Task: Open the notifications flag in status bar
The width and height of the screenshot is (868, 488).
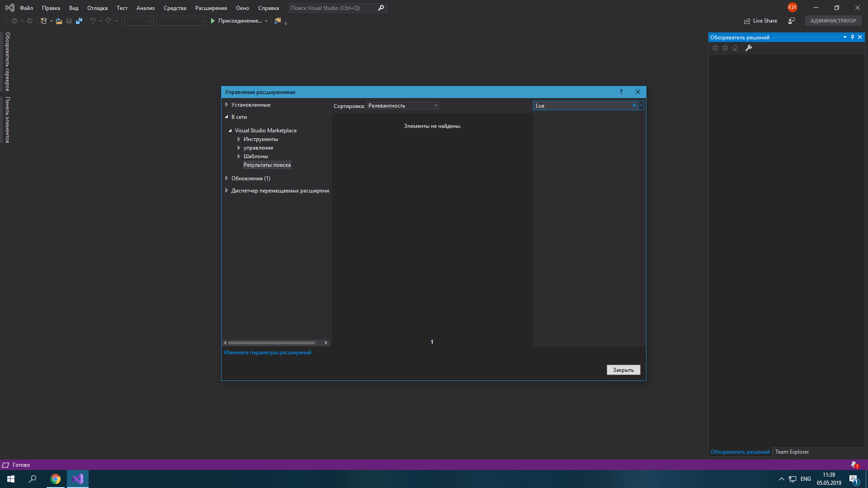Action: click(854, 465)
